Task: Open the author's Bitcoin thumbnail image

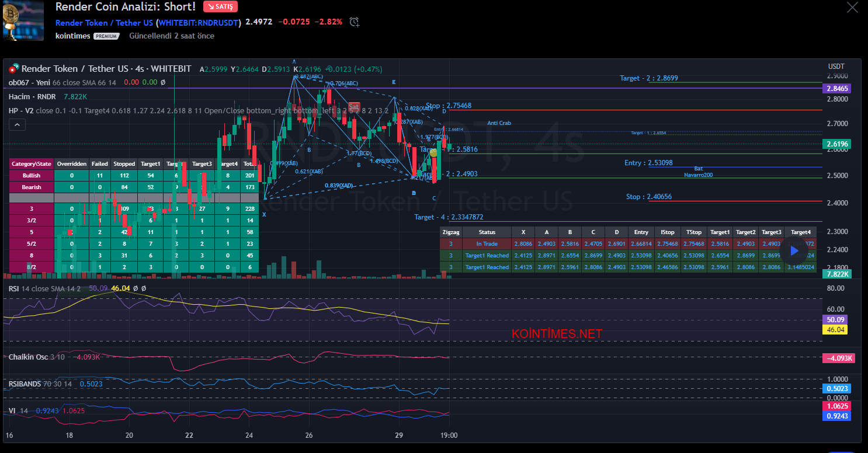Action: [x=23, y=20]
